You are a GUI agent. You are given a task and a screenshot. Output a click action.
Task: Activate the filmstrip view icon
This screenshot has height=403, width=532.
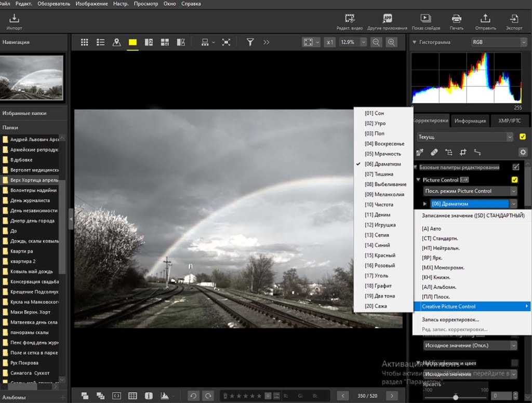click(x=181, y=42)
